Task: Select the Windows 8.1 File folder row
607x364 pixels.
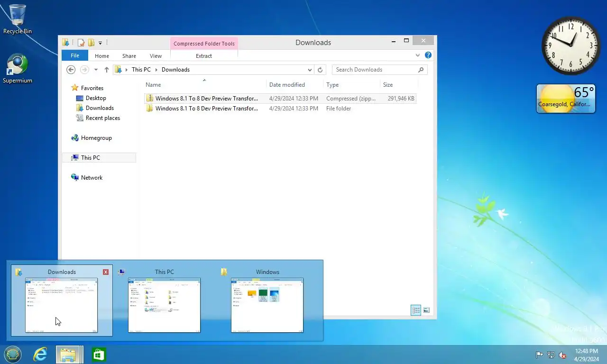Action: [x=280, y=109]
